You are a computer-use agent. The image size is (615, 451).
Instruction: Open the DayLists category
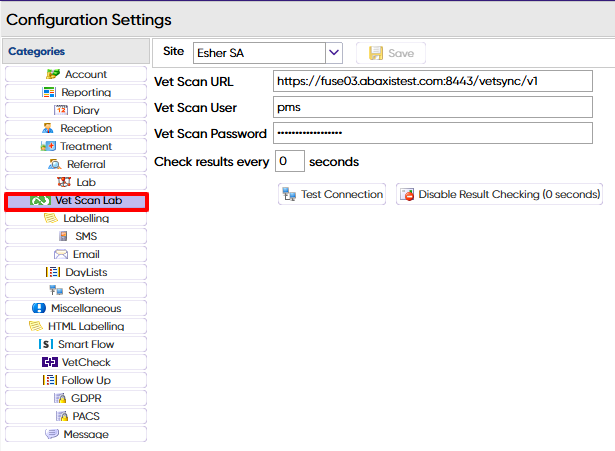point(76,273)
